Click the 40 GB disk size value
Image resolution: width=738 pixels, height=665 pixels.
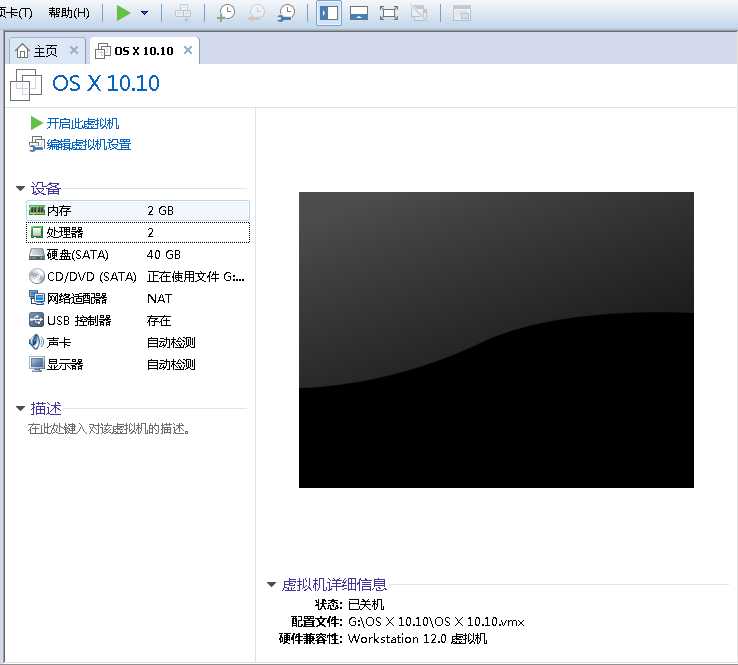(x=164, y=255)
